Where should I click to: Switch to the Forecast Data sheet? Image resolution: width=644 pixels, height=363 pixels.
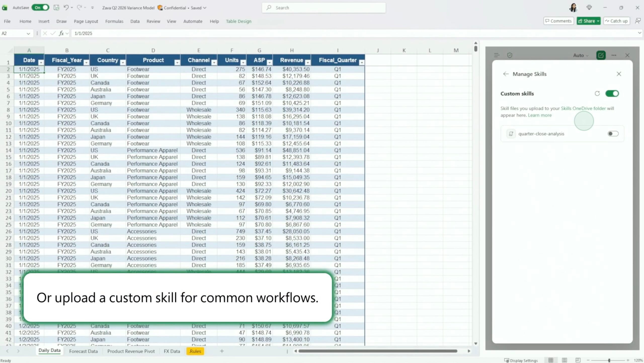(83, 351)
